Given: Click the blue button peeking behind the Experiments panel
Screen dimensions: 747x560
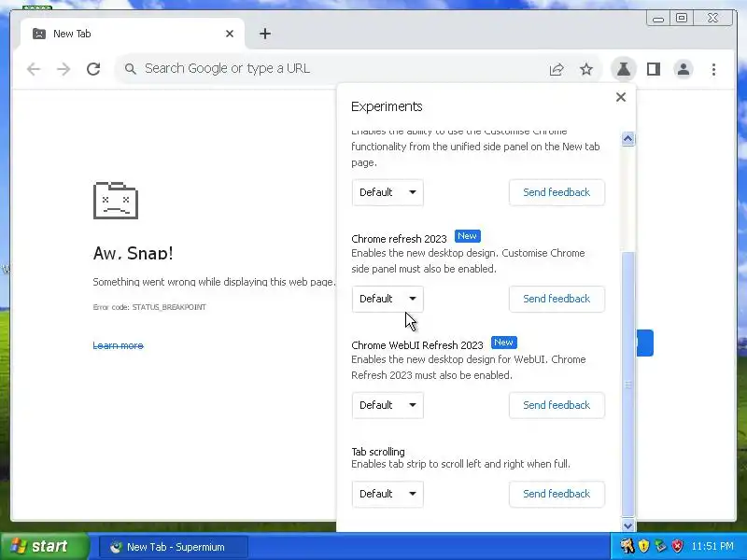Looking at the screenshot, I should [x=645, y=343].
